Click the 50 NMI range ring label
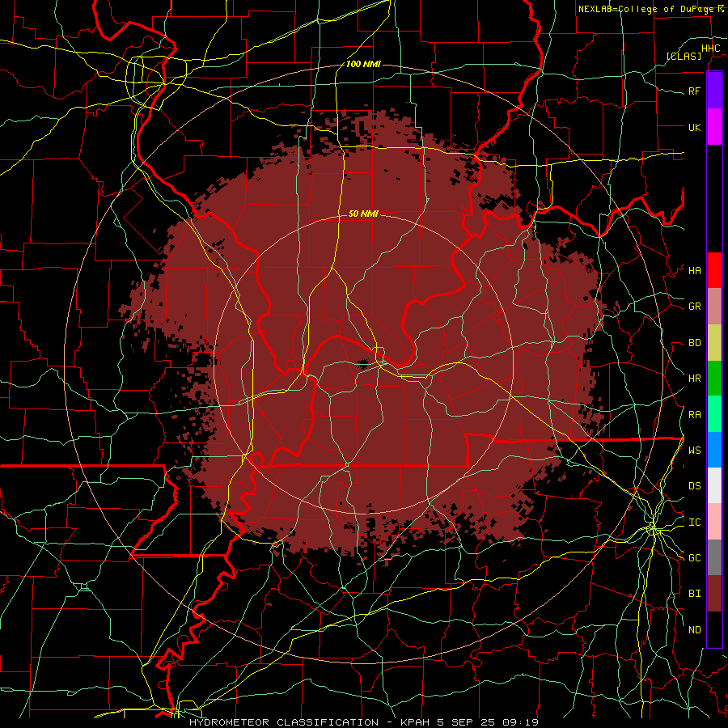Screen dimensions: 728x728 pos(363,214)
